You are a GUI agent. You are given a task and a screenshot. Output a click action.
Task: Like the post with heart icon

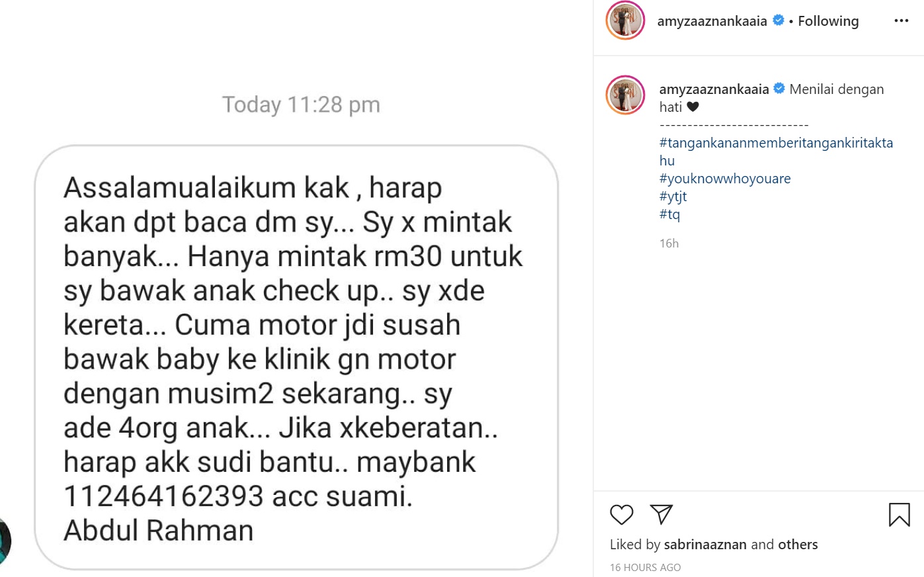pos(621,514)
